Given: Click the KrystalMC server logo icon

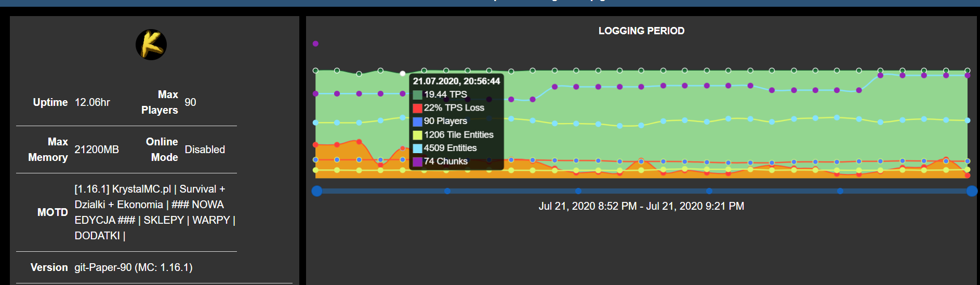Looking at the screenshot, I should pyautogui.click(x=151, y=45).
